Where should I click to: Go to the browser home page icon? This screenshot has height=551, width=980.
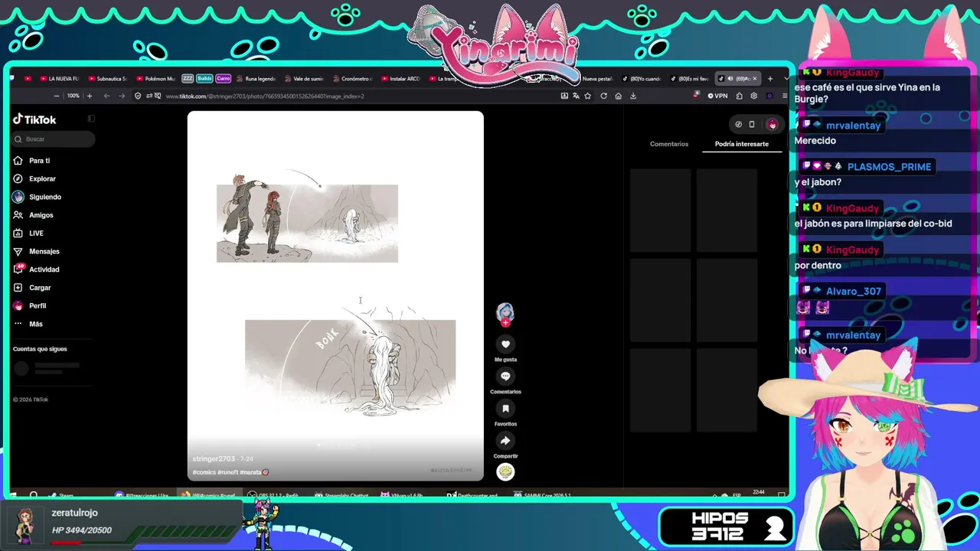click(618, 96)
